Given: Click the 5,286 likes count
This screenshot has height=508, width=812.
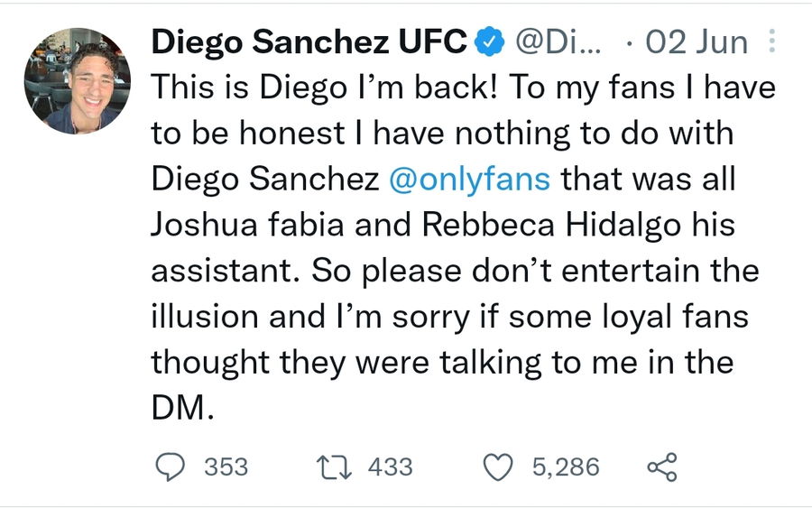Looking at the screenshot, I should [x=566, y=466].
